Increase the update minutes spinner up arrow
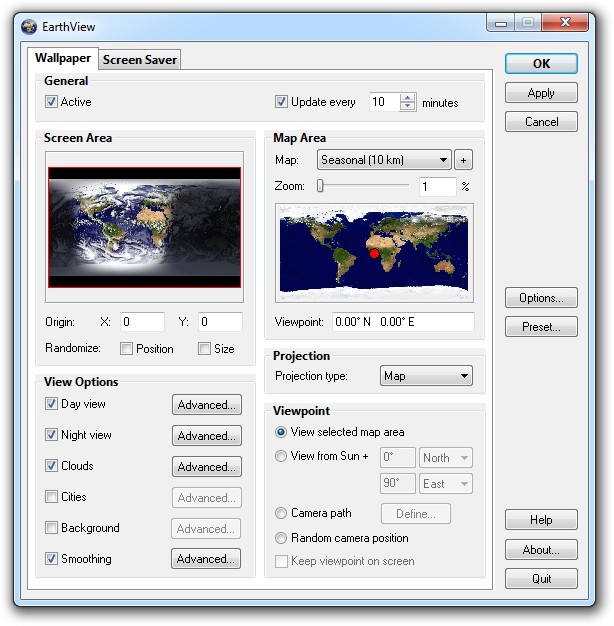Screen dimensions: 614x626 (407, 97)
